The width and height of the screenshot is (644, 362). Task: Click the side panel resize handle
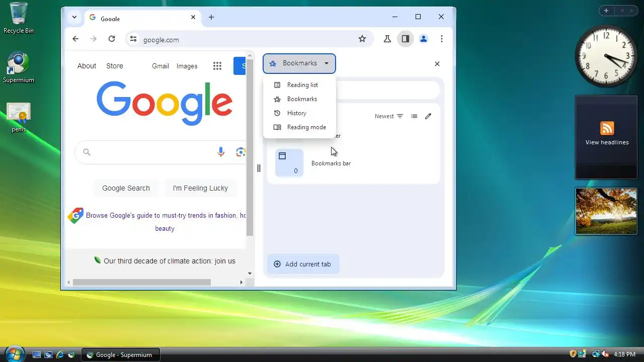pyautogui.click(x=259, y=168)
